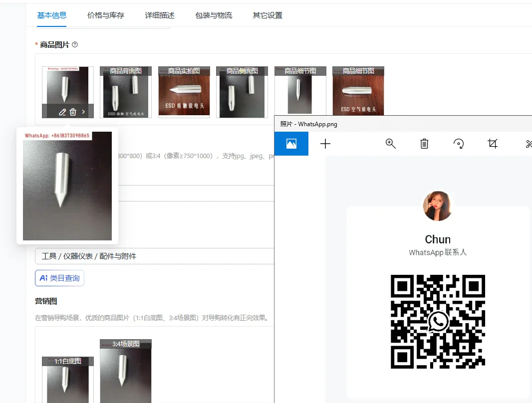
Task: Click the 照片 - WhatsApp.png title bar
Action: [403, 124]
